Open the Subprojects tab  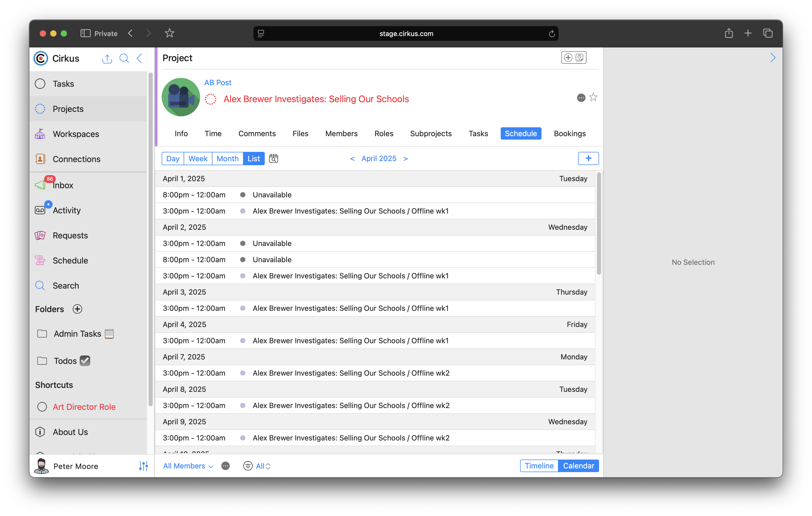point(431,134)
